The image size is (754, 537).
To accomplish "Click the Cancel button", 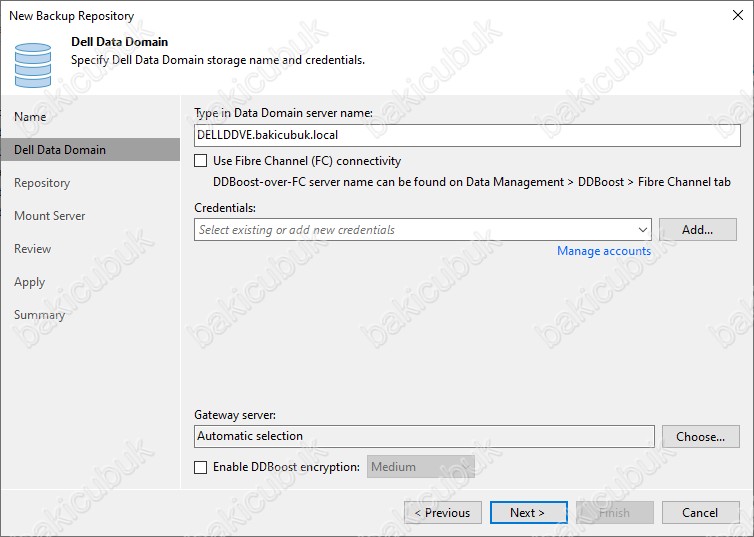I will pos(701,513).
